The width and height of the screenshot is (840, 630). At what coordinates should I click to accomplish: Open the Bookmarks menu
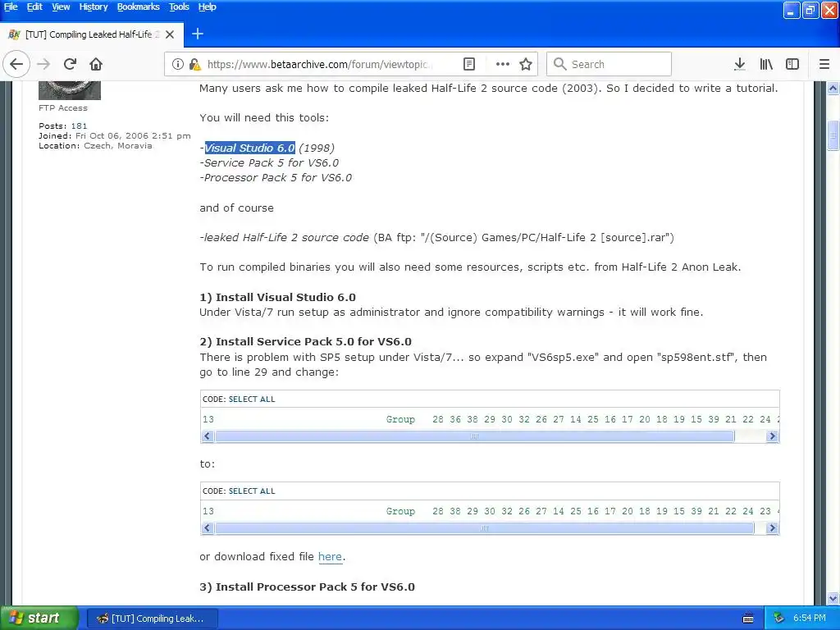point(138,7)
